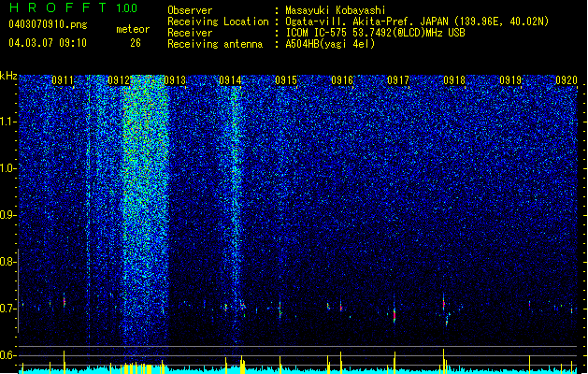Click the 'Receiving antenna' field label
588x374 pixels.
click(215, 44)
